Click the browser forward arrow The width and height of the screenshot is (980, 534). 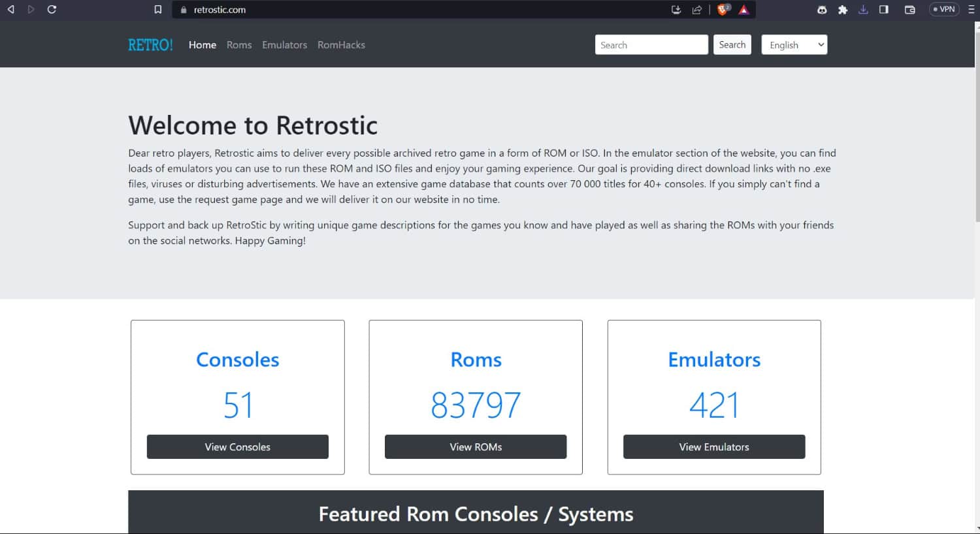pyautogui.click(x=31, y=9)
